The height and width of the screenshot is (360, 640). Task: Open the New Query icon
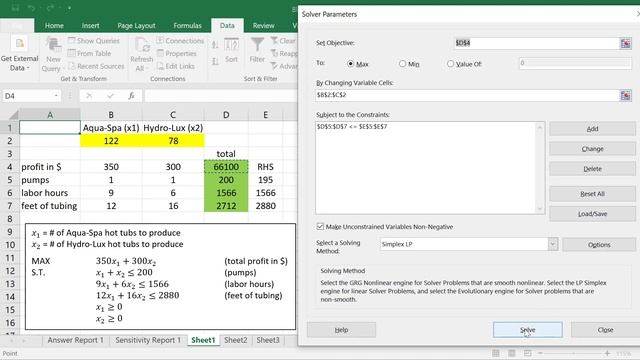(x=53, y=45)
